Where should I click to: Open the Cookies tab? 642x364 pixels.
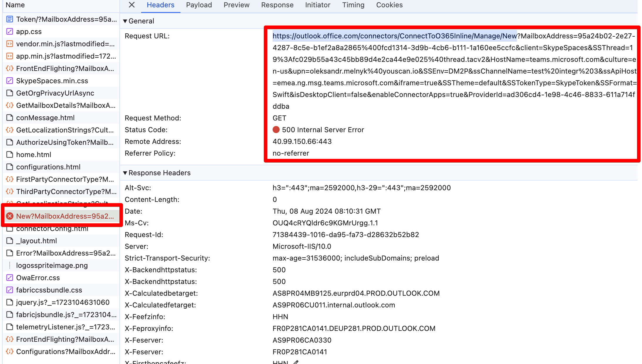pos(389,5)
